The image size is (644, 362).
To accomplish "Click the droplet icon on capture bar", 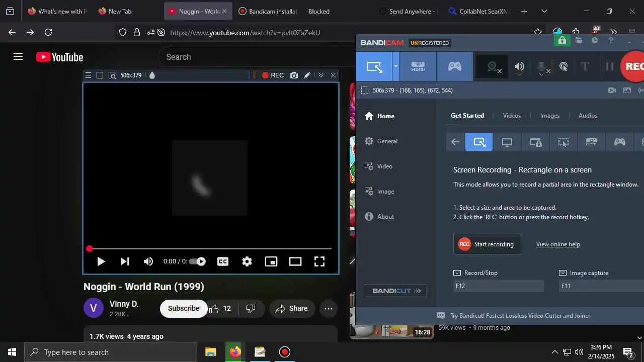I will click(x=152, y=75).
